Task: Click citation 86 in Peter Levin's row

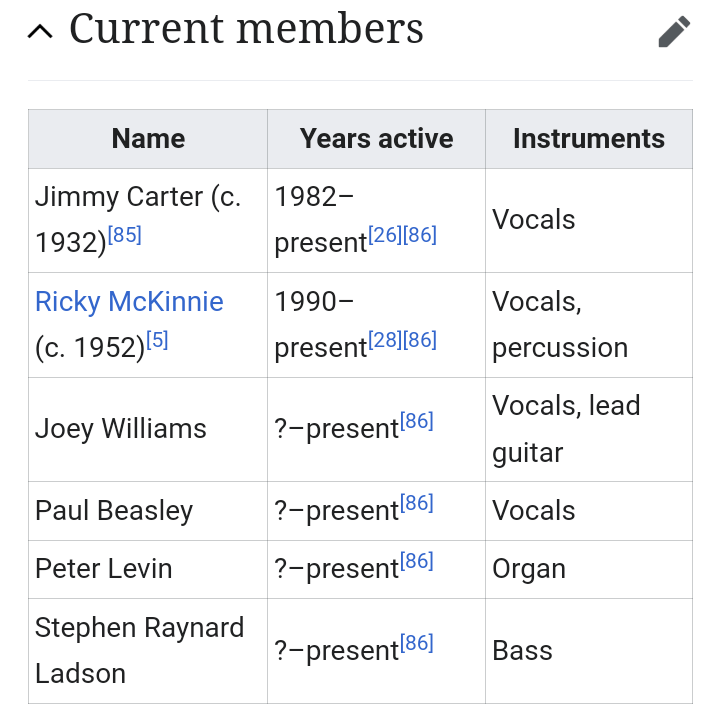Action: (417, 561)
